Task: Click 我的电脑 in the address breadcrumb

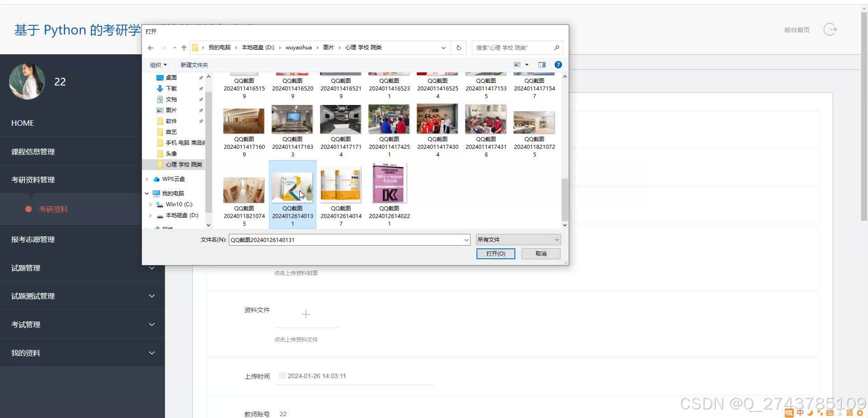Action: tap(219, 47)
